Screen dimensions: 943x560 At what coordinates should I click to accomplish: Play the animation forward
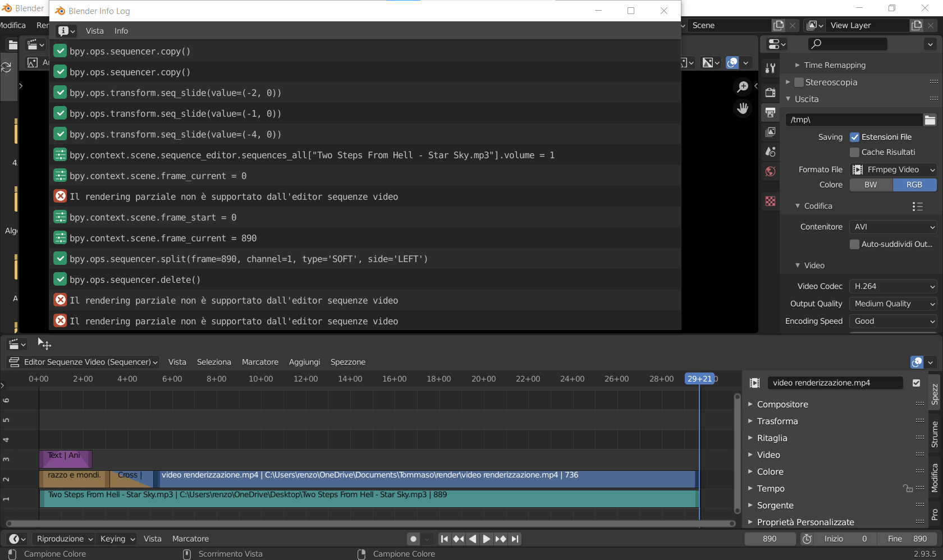[x=486, y=539]
